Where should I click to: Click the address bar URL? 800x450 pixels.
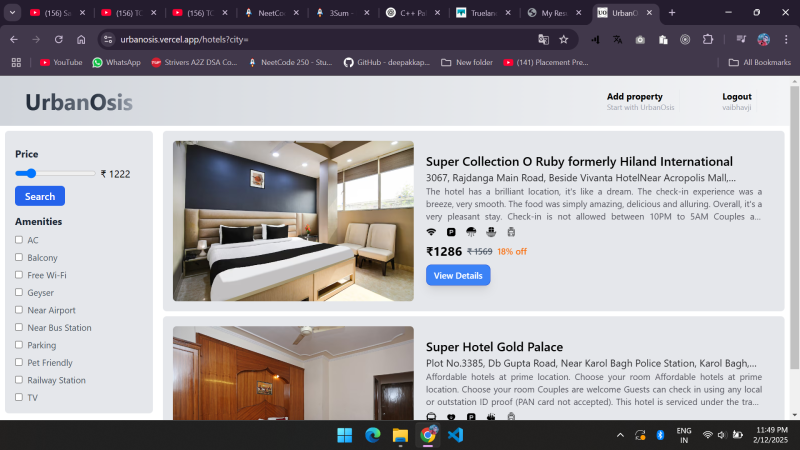(x=184, y=39)
